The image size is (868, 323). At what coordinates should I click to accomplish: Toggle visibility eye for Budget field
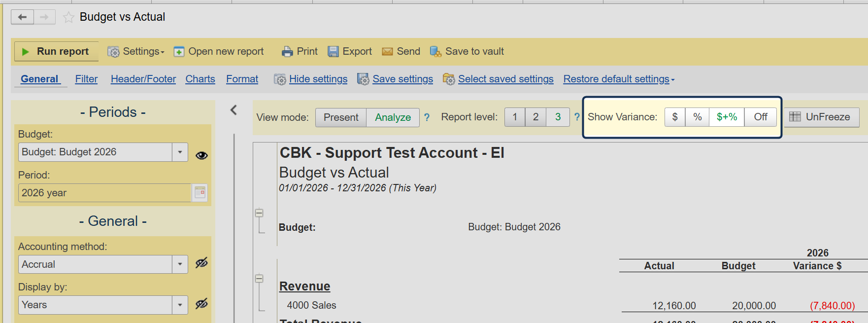(201, 155)
